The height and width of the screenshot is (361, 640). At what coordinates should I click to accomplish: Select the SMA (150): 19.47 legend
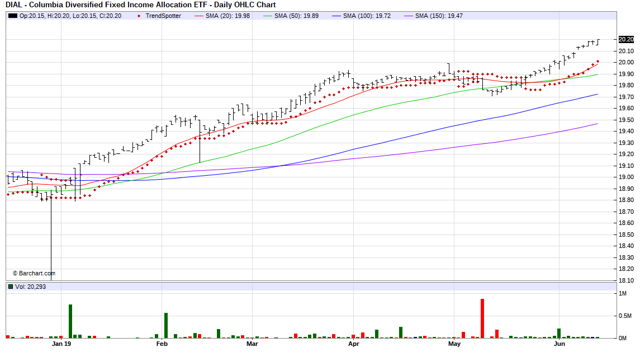coord(439,16)
